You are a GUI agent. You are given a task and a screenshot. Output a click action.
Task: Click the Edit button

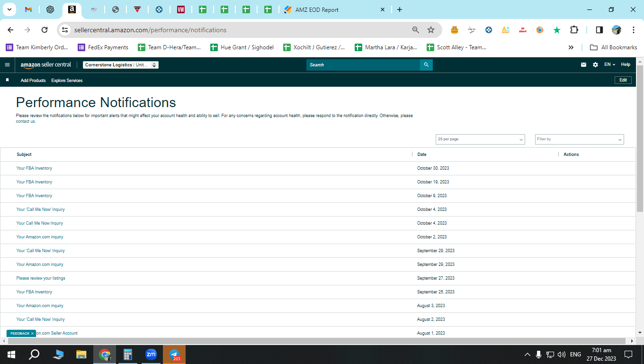tap(623, 80)
